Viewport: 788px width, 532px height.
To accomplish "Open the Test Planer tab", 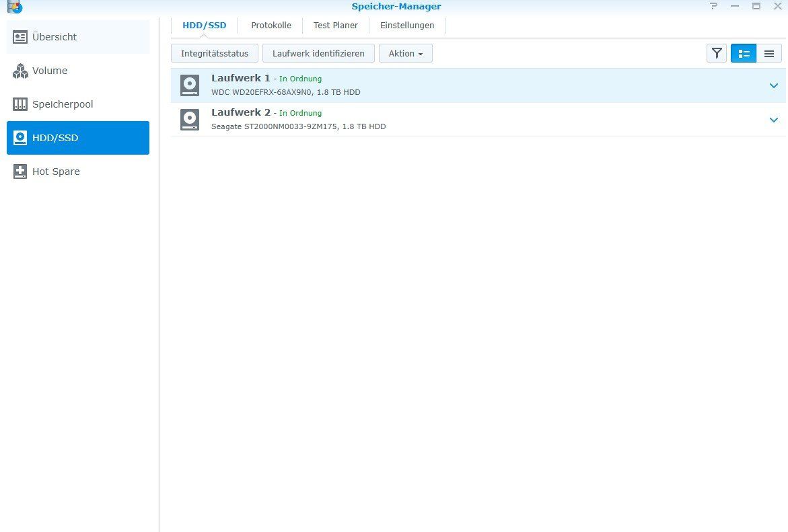I will pos(335,26).
